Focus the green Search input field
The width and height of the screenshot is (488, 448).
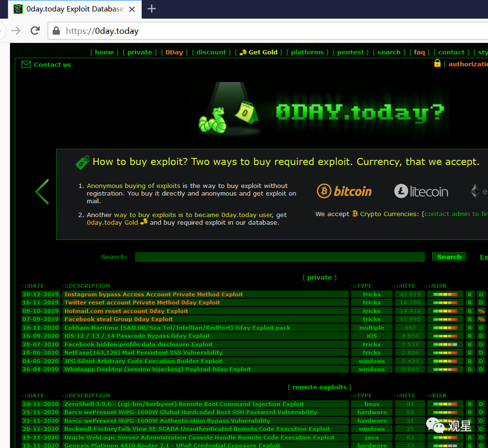pos(280,257)
